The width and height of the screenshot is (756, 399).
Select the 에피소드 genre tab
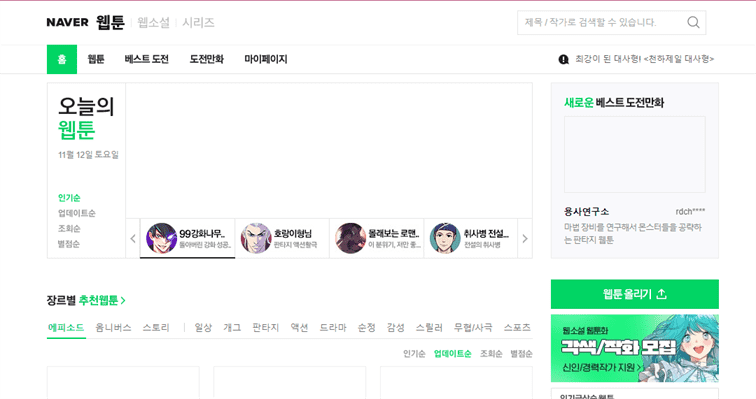(x=66, y=328)
